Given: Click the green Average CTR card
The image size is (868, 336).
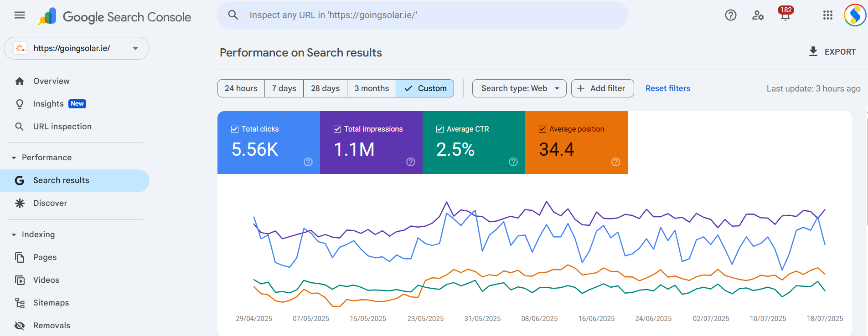Looking at the screenshot, I should coord(474,143).
